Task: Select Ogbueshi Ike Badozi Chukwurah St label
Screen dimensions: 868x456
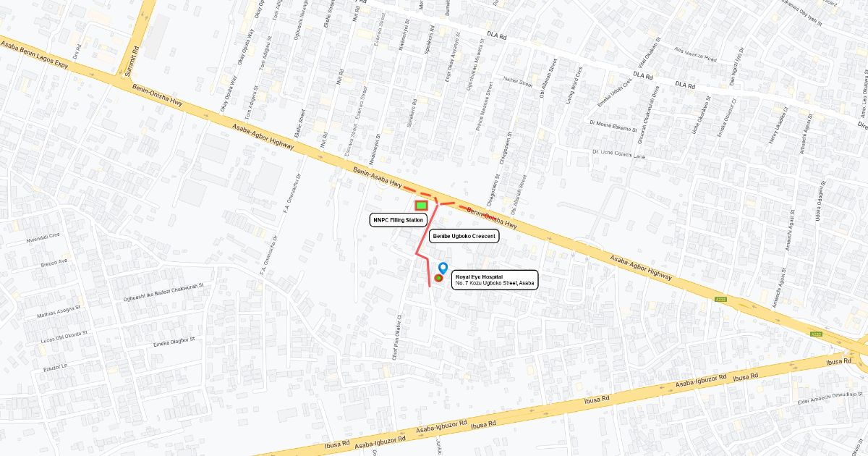Action: pyautogui.click(x=164, y=291)
